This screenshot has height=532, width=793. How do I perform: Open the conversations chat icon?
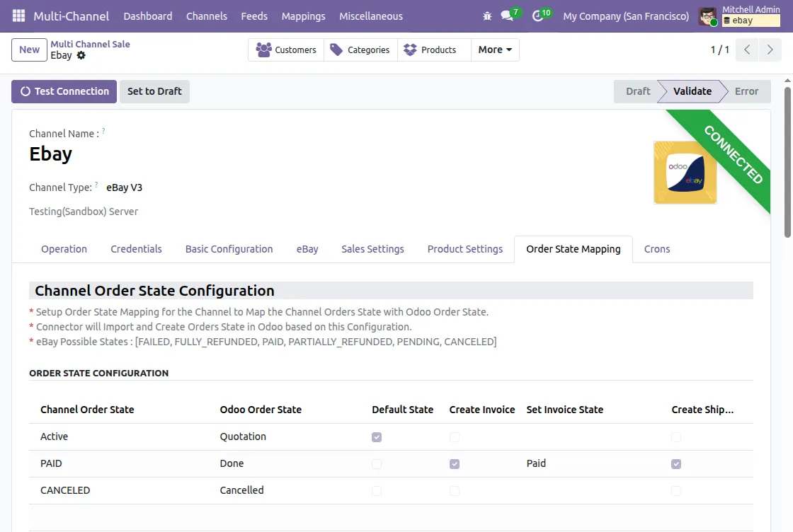(507, 16)
